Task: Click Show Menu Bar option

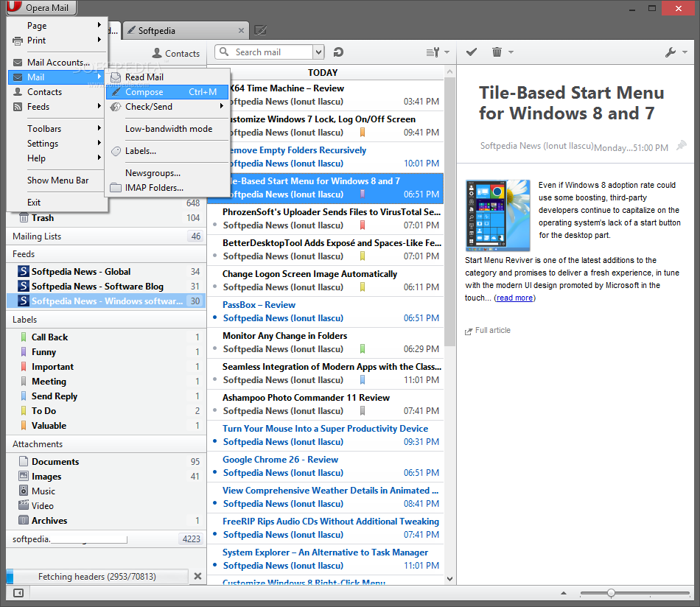Action: coord(57,180)
